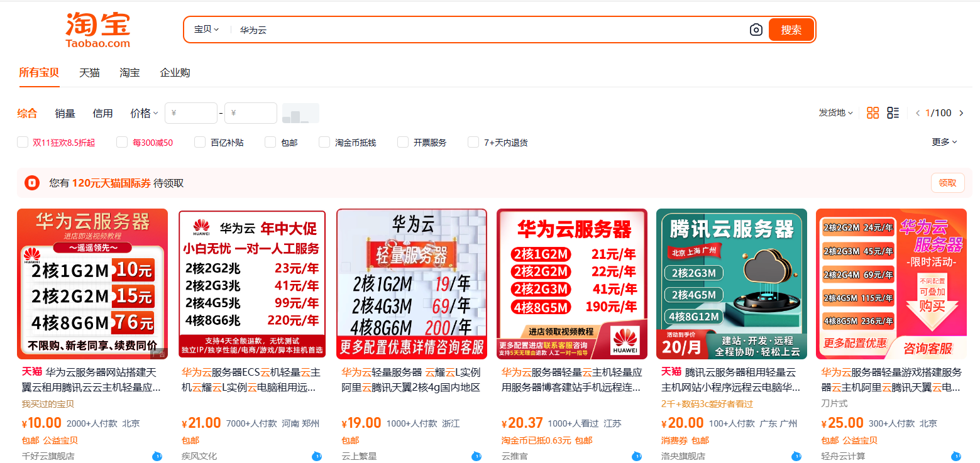Expand 更多 filter options
The height and width of the screenshot is (463, 980).
pyautogui.click(x=944, y=142)
